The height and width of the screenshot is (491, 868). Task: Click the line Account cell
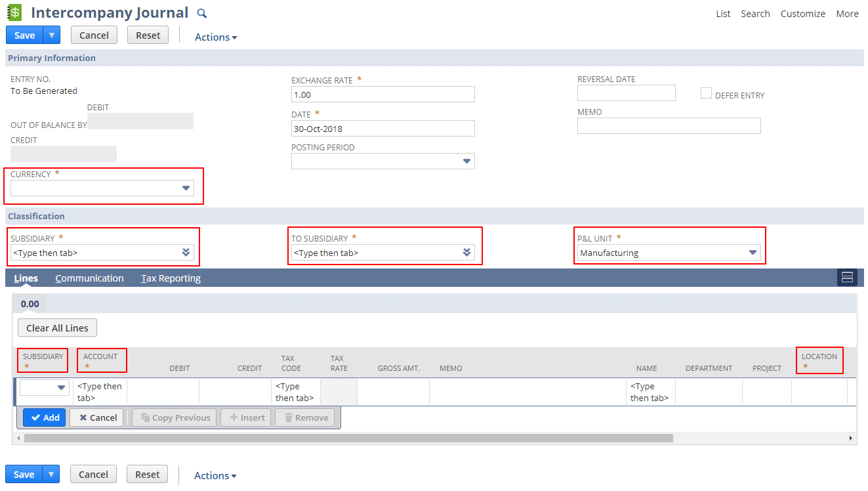pos(100,392)
